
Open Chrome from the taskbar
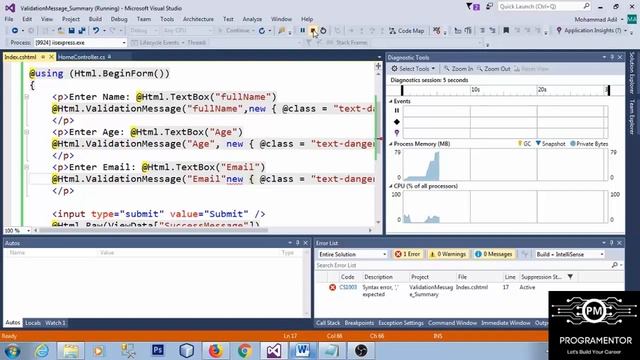point(245,351)
